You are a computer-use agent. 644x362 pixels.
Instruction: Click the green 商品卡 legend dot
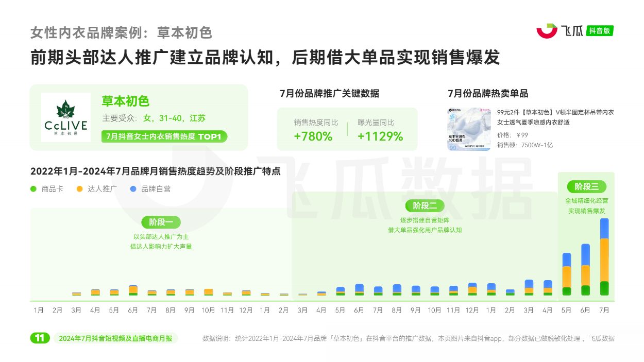33,189
